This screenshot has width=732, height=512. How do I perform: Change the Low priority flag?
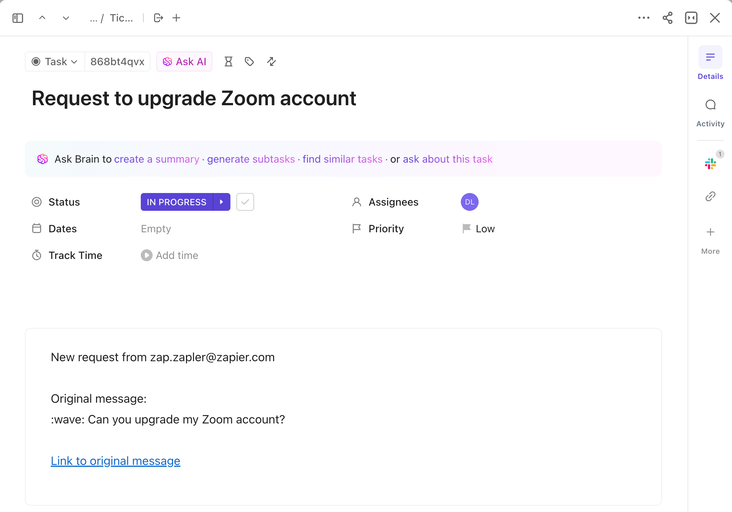coord(479,229)
